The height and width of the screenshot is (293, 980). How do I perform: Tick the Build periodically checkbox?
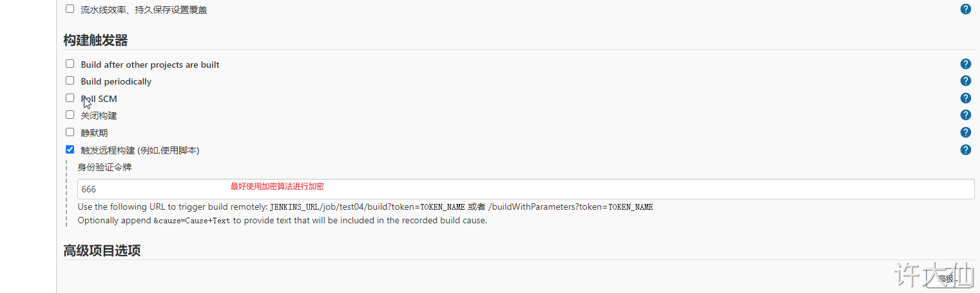coord(70,81)
